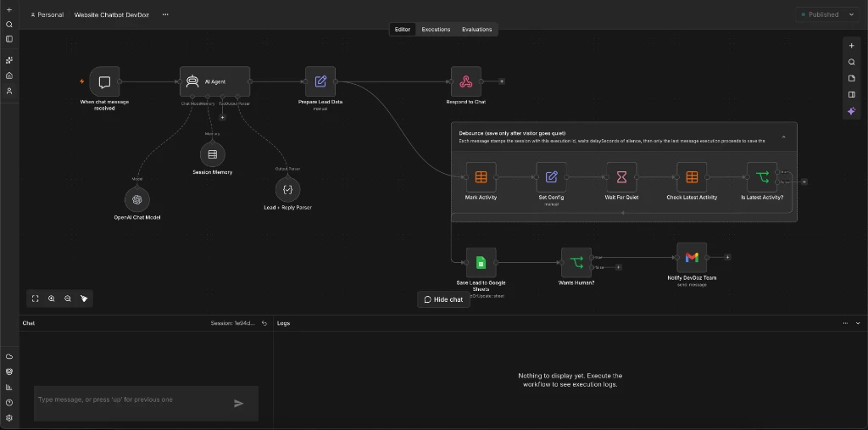The image size is (868, 430).
Task: Add sticky note from right panel
Action: 852,78
